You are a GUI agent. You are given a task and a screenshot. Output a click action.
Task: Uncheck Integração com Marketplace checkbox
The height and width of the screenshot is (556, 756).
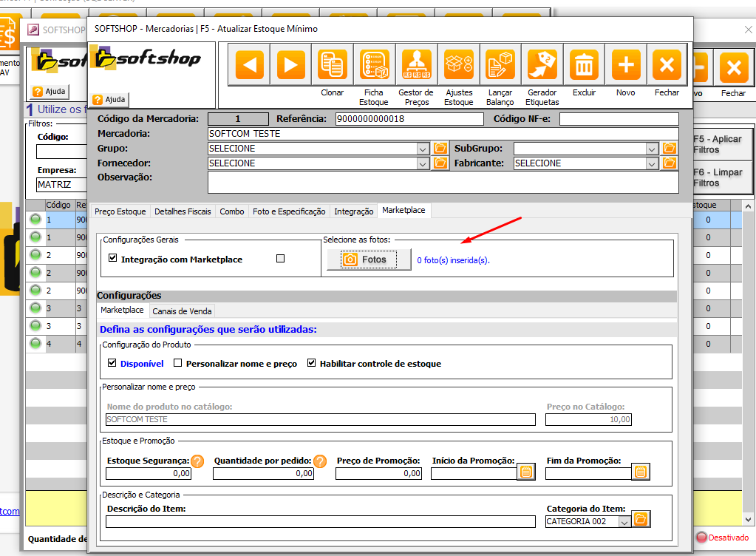click(x=113, y=259)
